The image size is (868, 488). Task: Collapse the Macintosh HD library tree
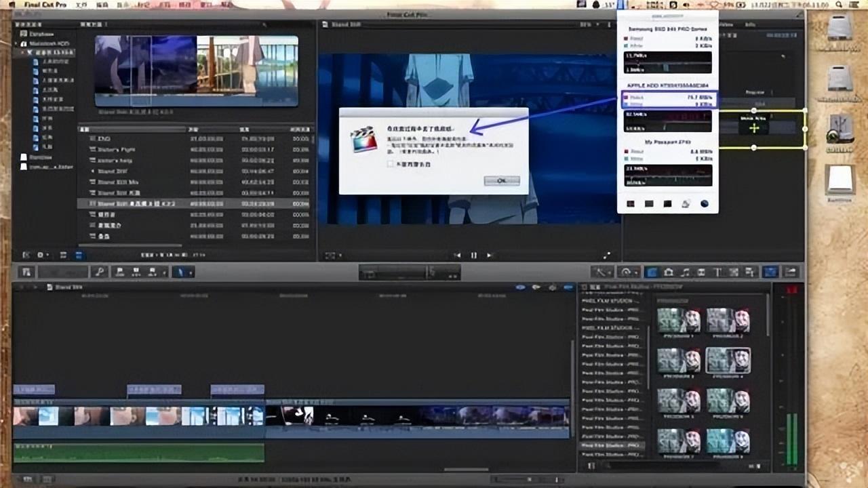[x=17, y=43]
